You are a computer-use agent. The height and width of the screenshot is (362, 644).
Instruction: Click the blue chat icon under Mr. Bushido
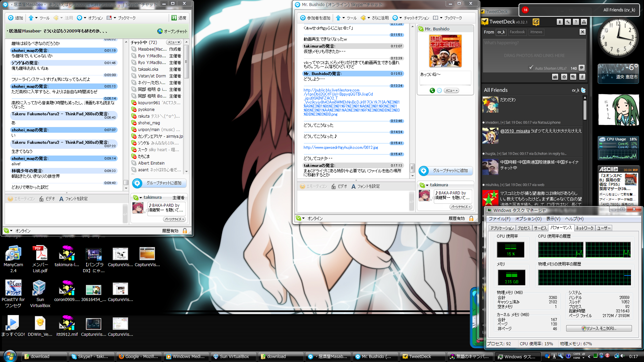point(439,90)
